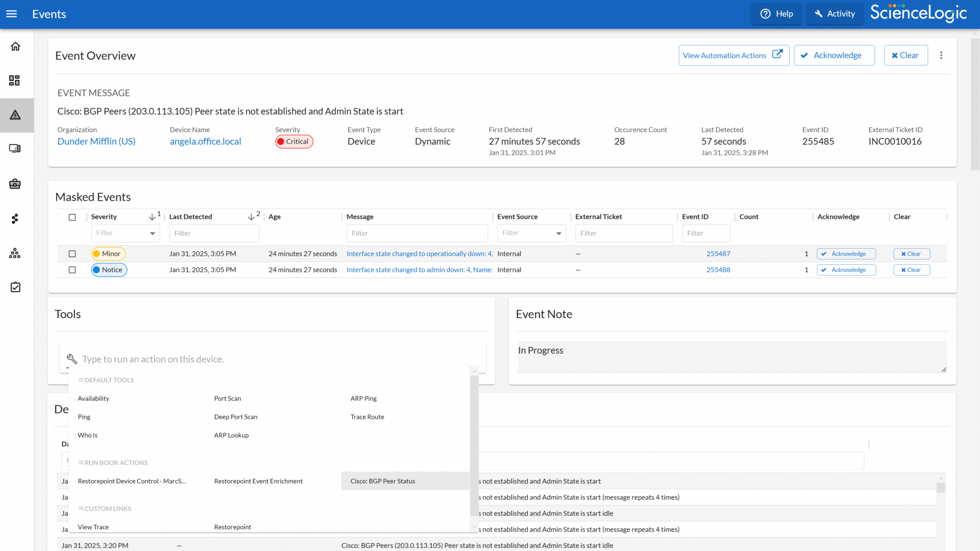Clear masked event 255487
Image resolution: width=980 pixels, height=551 pixels.
tap(911, 254)
